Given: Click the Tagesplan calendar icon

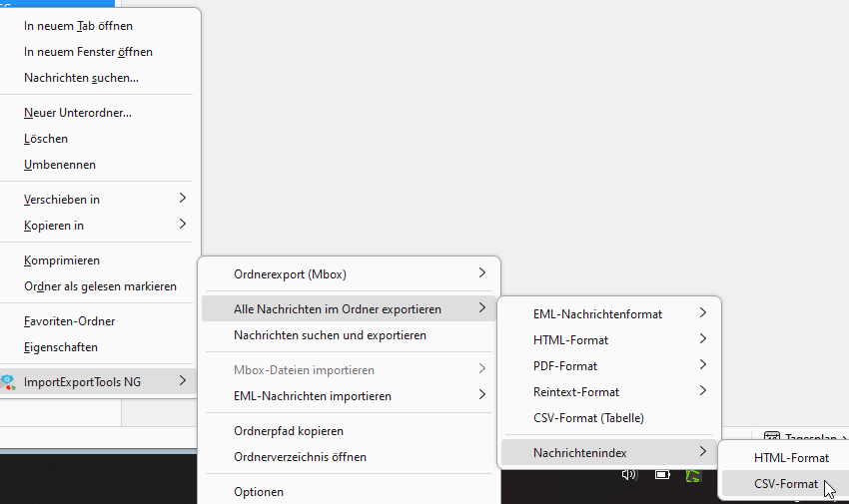Looking at the screenshot, I should tap(771, 437).
